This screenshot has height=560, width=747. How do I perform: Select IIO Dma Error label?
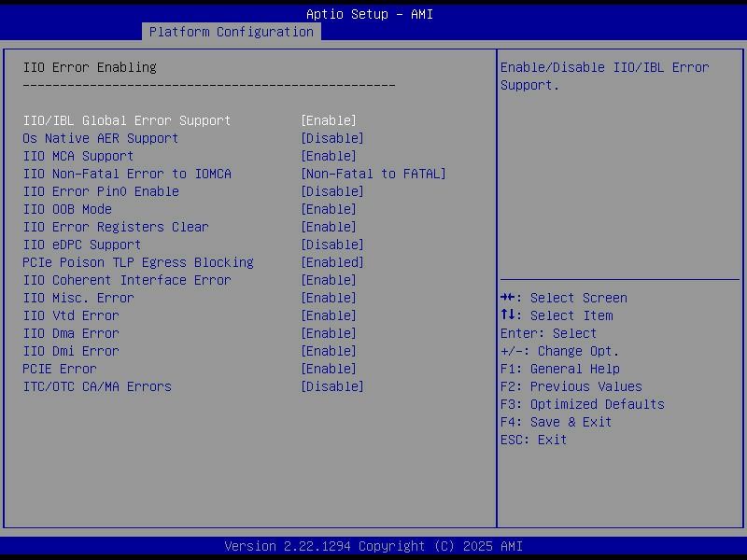tap(71, 333)
